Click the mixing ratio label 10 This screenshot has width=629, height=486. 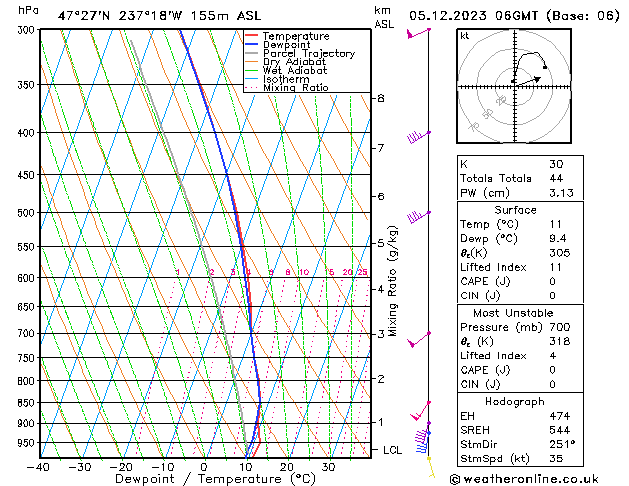point(304,272)
